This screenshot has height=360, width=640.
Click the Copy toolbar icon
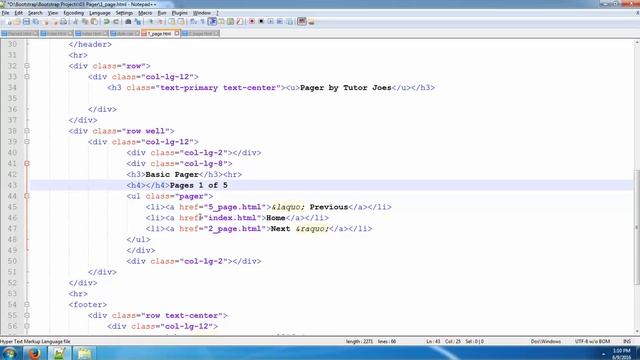click(84, 22)
